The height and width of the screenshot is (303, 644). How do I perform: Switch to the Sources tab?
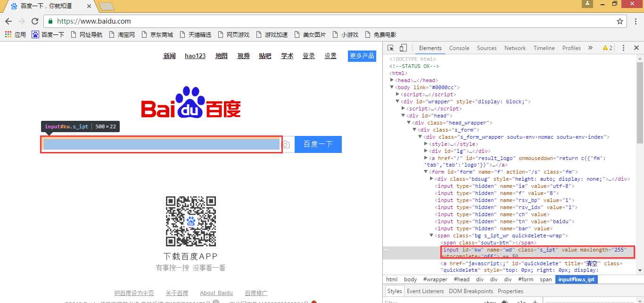[x=487, y=48]
